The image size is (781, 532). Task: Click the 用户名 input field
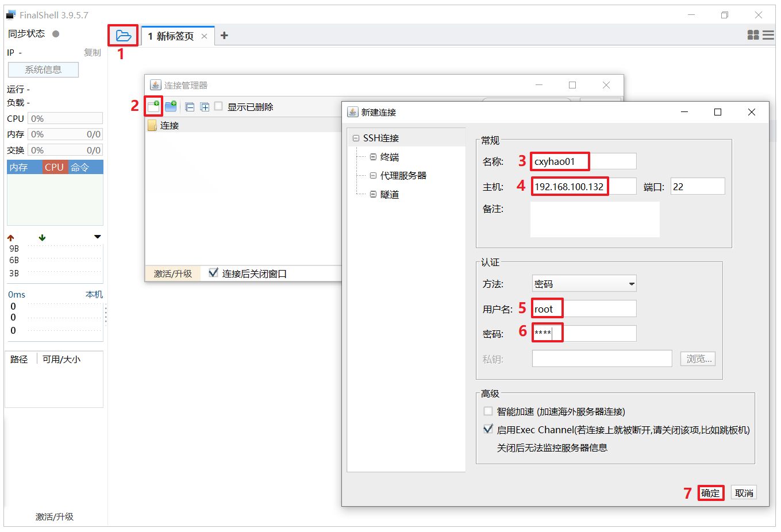click(584, 309)
